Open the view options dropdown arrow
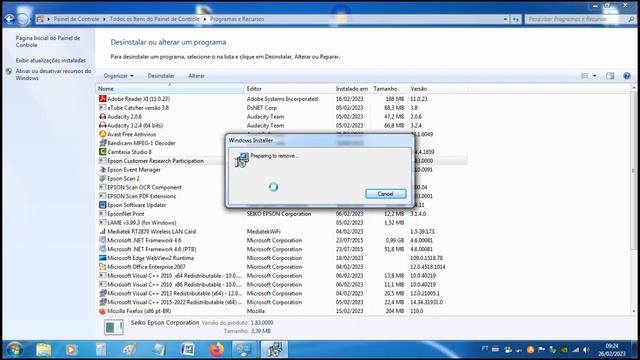 (594, 76)
